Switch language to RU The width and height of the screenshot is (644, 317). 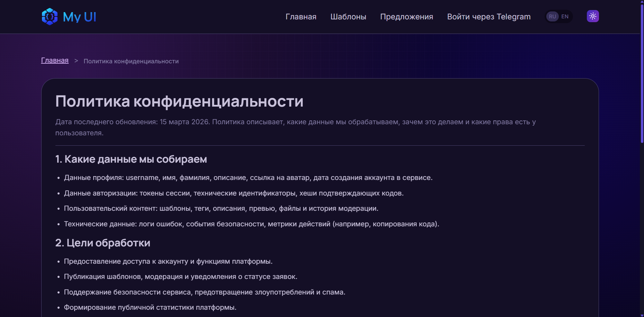553,17
